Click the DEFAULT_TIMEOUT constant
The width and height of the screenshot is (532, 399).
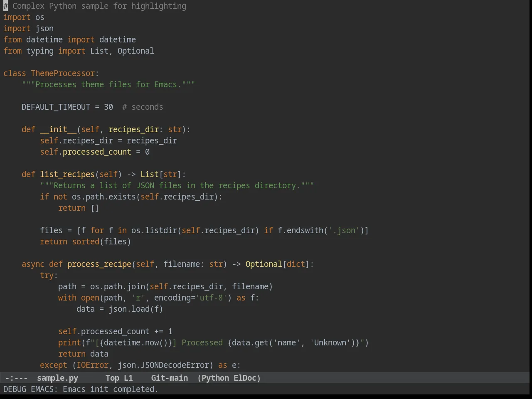[x=56, y=107]
